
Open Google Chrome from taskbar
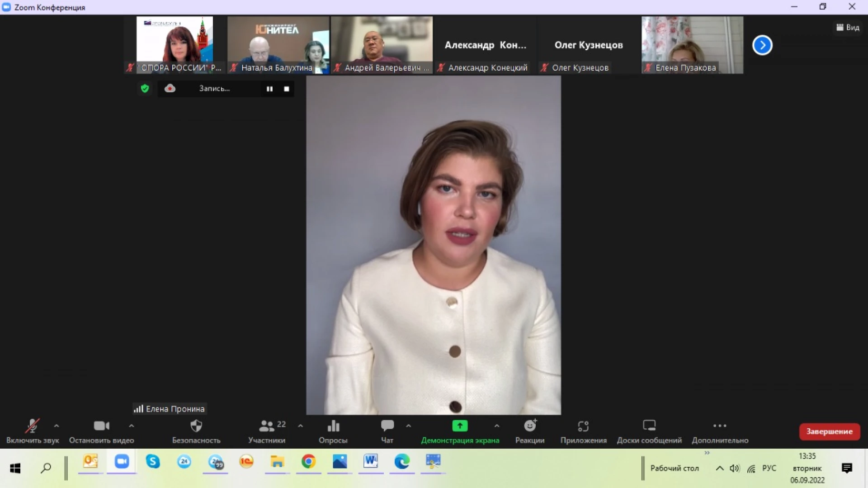pyautogui.click(x=308, y=462)
